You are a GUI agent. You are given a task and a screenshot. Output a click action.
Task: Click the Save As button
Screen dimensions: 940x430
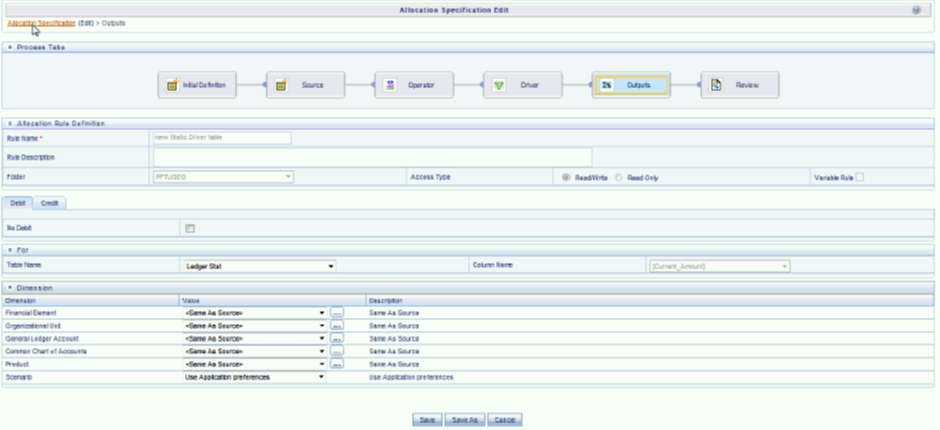pyautogui.click(x=465, y=420)
